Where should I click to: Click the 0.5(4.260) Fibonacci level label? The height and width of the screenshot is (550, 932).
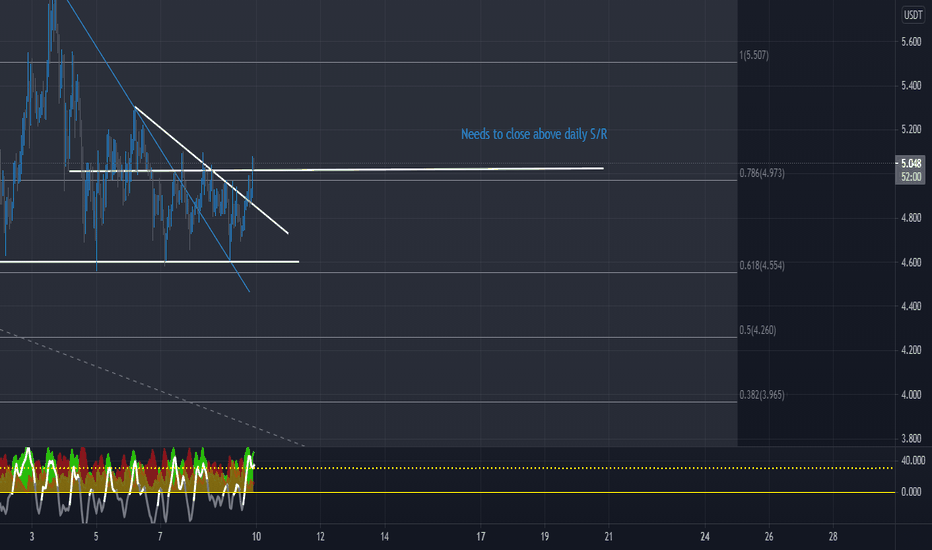757,330
